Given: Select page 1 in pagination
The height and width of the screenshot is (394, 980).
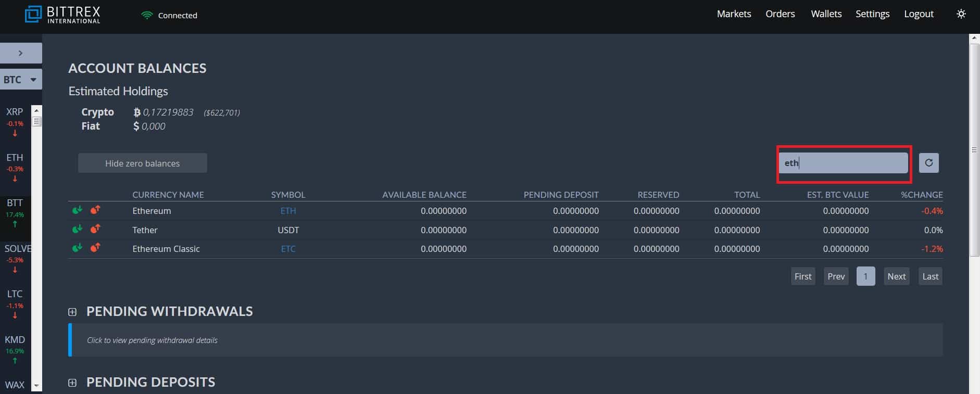Looking at the screenshot, I should click(x=865, y=276).
